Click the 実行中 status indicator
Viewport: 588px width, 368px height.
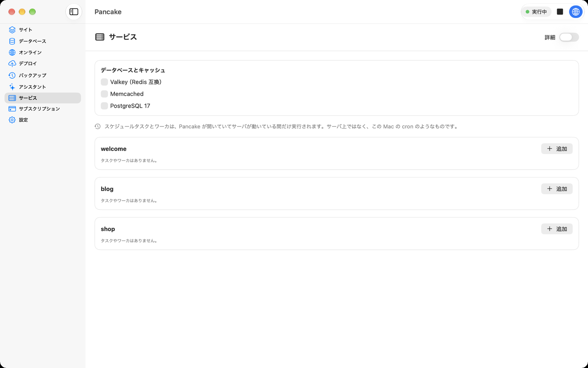tap(536, 12)
